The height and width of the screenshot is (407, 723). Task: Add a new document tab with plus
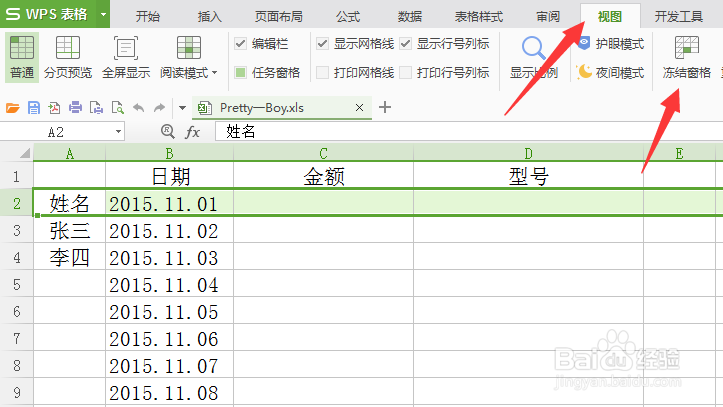(x=385, y=107)
